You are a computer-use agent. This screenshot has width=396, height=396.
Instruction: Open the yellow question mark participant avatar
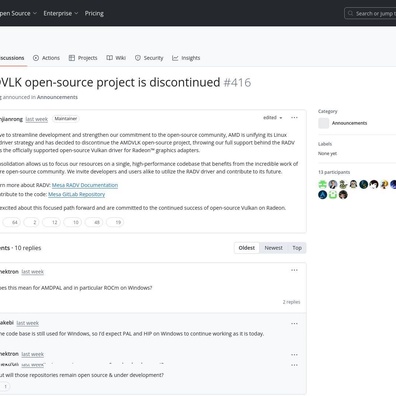click(384, 184)
